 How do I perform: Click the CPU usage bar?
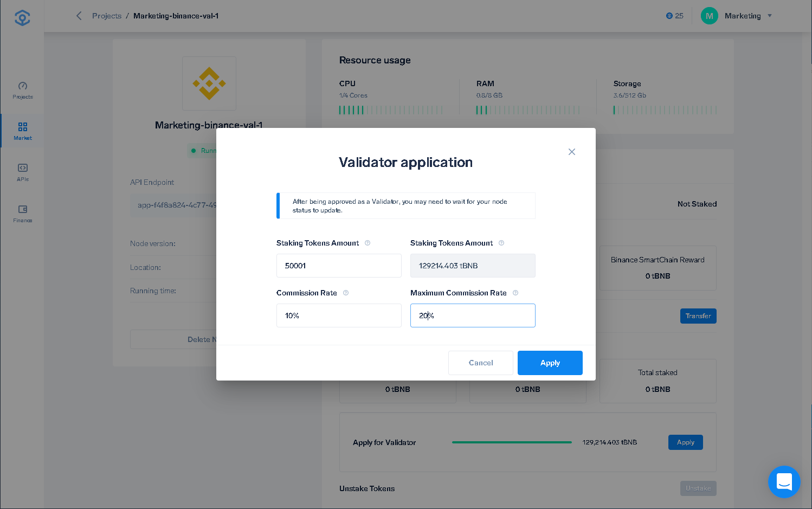click(x=391, y=110)
